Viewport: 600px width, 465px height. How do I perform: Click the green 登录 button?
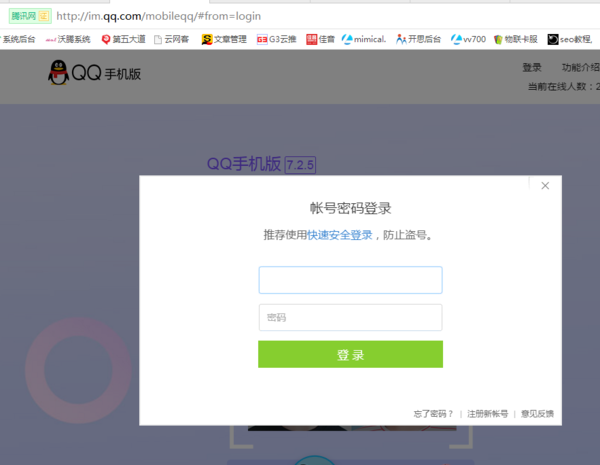pyautogui.click(x=351, y=354)
